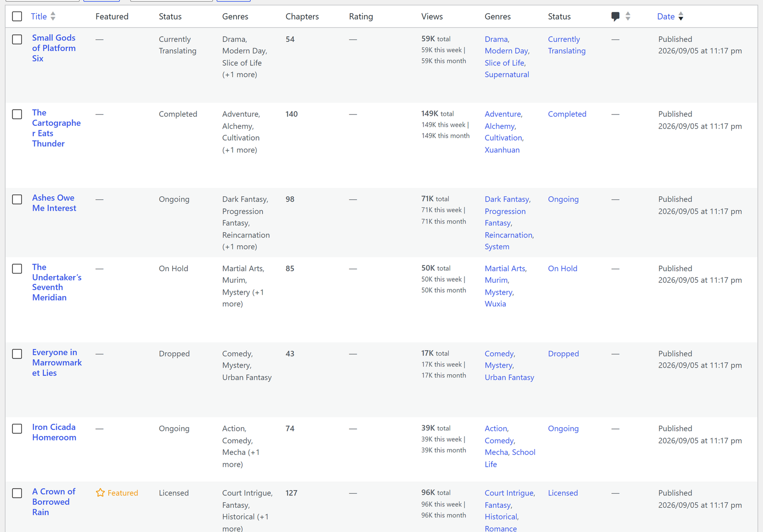The height and width of the screenshot is (532, 763).
Task: Click the Currently Translating status link
Action: click(567, 45)
